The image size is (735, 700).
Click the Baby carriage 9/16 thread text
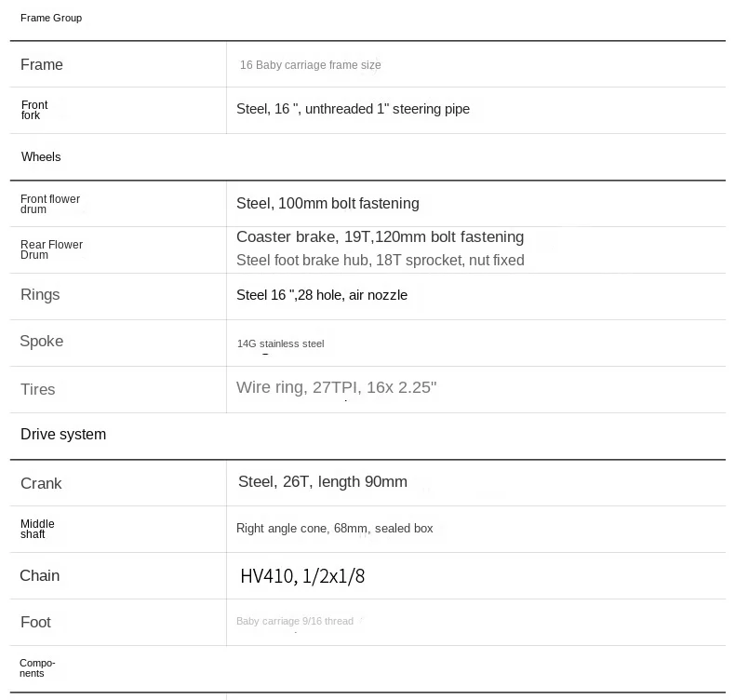pyautogui.click(x=295, y=621)
